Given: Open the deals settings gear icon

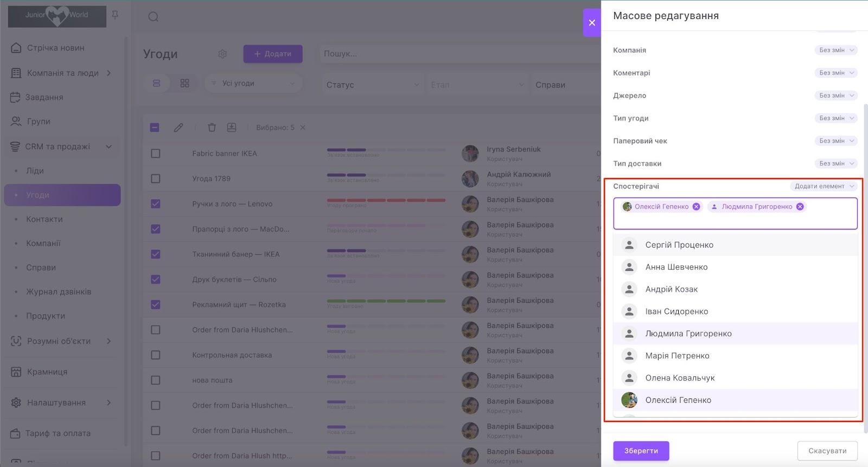Looking at the screenshot, I should coord(222,54).
